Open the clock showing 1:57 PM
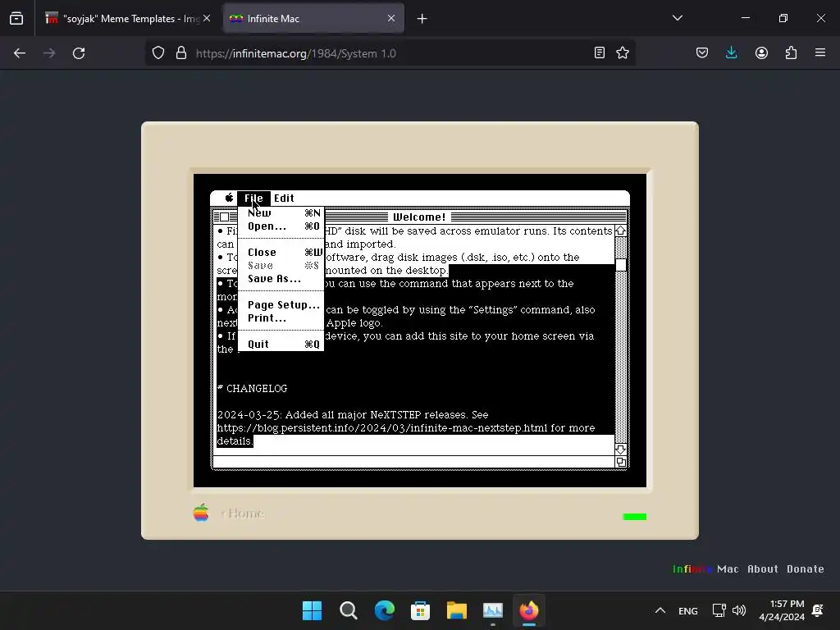This screenshot has height=630, width=840. pos(782,610)
